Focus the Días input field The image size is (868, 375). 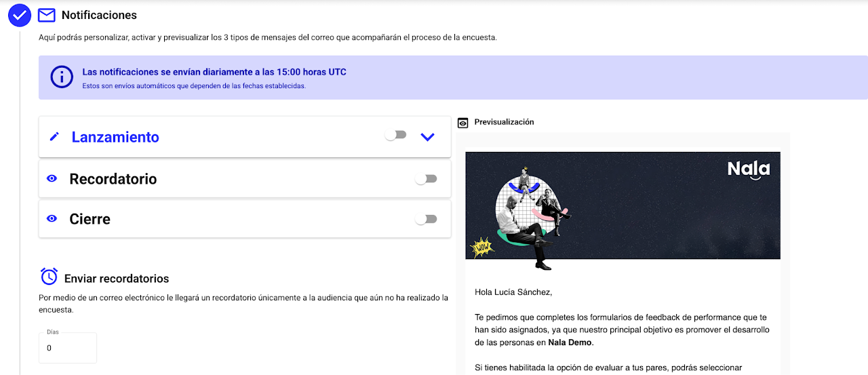click(x=68, y=349)
